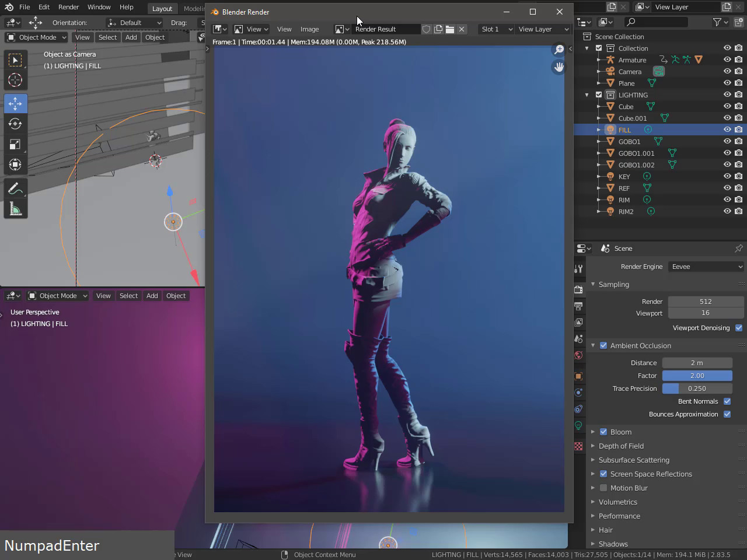
Task: Open the Orientation Default dropdown
Action: [134, 23]
